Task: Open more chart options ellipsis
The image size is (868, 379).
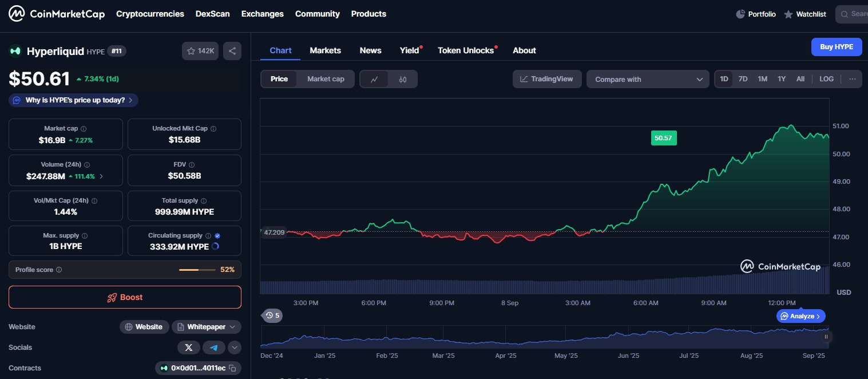Action: [x=852, y=79]
